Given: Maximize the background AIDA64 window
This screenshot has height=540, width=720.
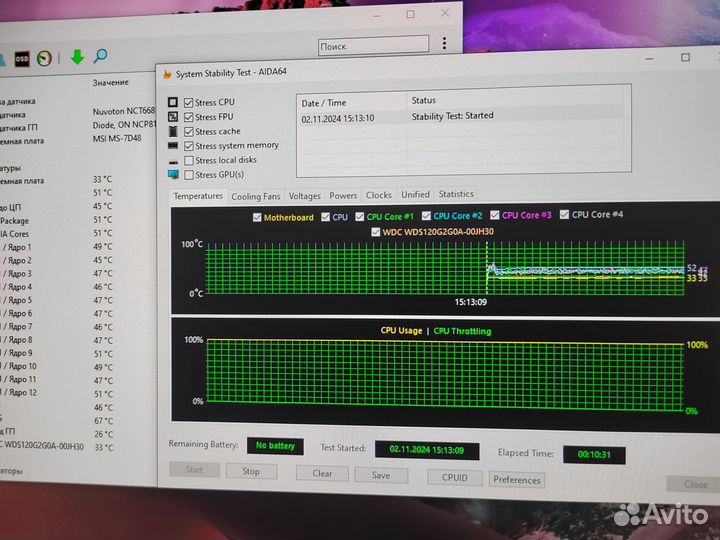Looking at the screenshot, I should (411, 14).
